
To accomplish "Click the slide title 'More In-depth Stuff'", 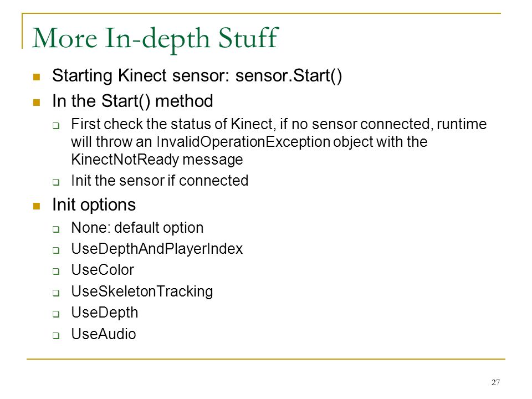I will pyautogui.click(x=155, y=39).
